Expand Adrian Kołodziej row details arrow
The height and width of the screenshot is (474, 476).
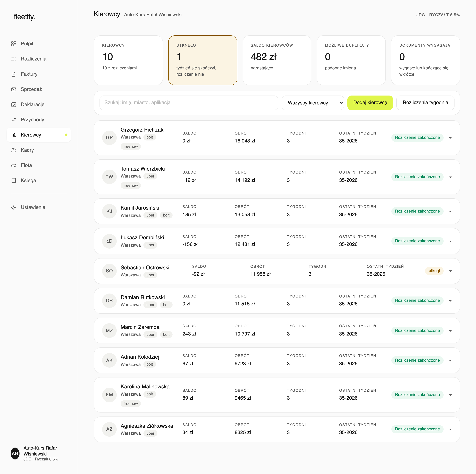450,360
